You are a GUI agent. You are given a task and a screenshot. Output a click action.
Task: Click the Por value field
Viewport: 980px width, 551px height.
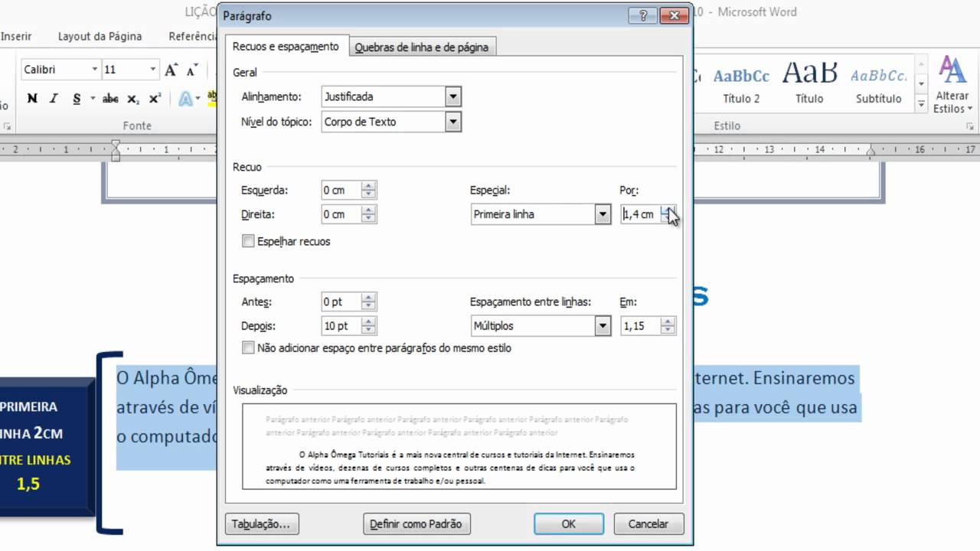(641, 214)
